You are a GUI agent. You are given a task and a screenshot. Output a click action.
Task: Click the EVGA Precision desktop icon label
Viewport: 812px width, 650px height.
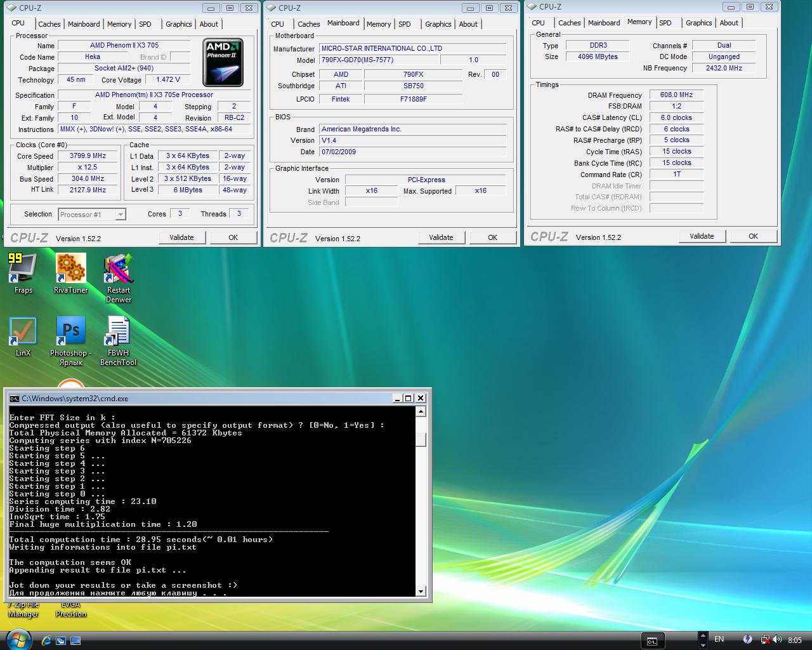70,609
